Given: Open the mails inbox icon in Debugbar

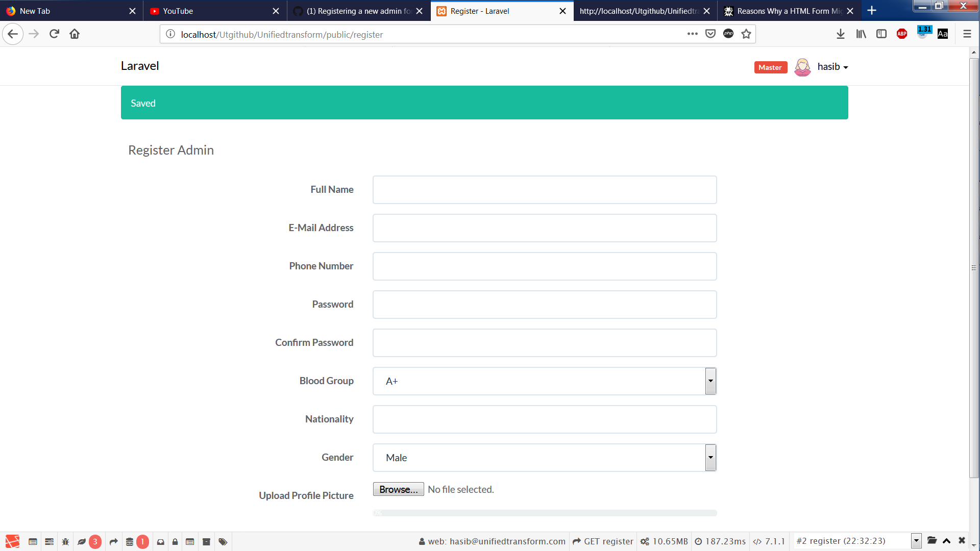Looking at the screenshot, I should coord(160,542).
